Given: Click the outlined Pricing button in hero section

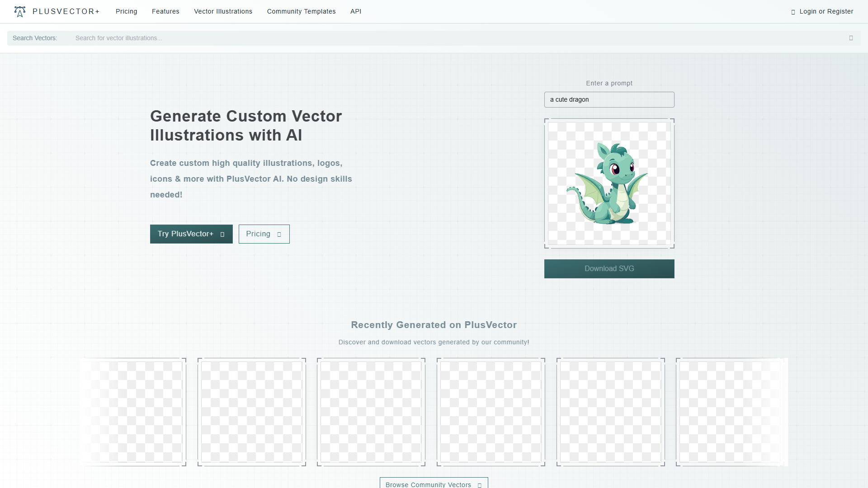Looking at the screenshot, I should click(x=264, y=234).
